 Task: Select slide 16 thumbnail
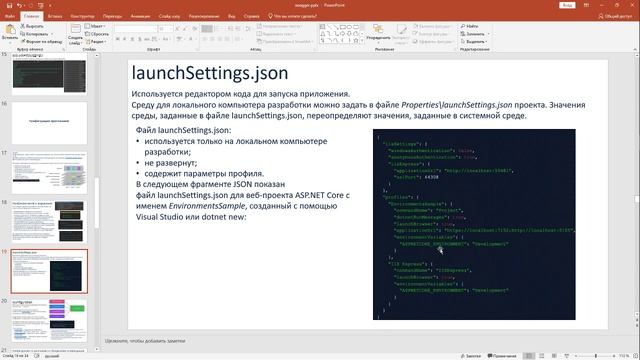pyautogui.click(x=49, y=123)
